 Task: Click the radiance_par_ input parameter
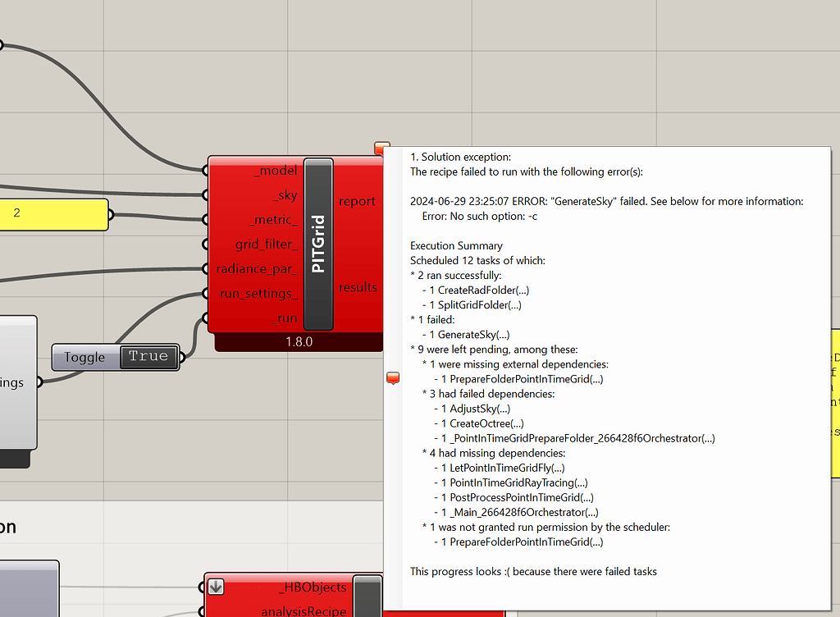click(x=257, y=269)
